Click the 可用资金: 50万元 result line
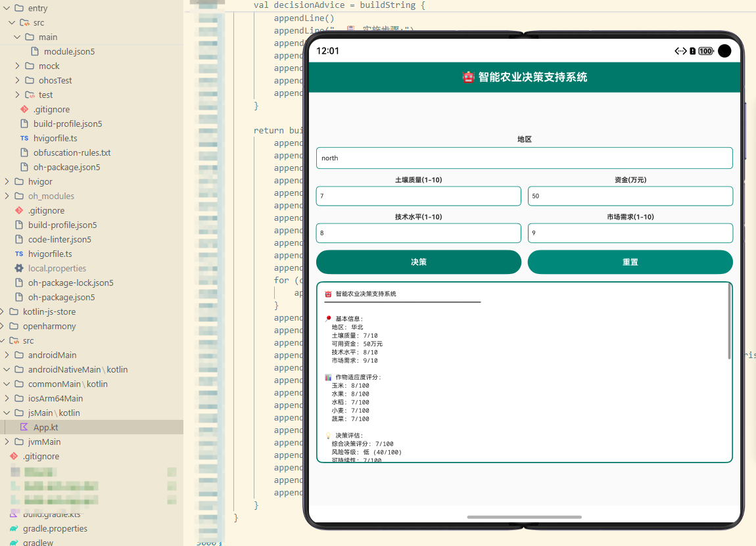This screenshot has height=546, width=756. click(x=357, y=344)
